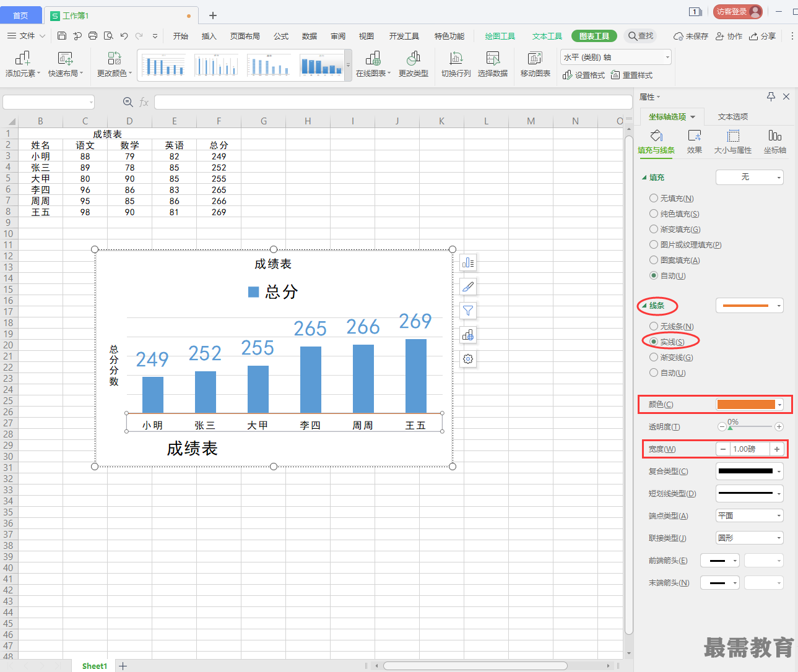Open the 页面布局 page layout tab
798x672 pixels.
pyautogui.click(x=245, y=36)
